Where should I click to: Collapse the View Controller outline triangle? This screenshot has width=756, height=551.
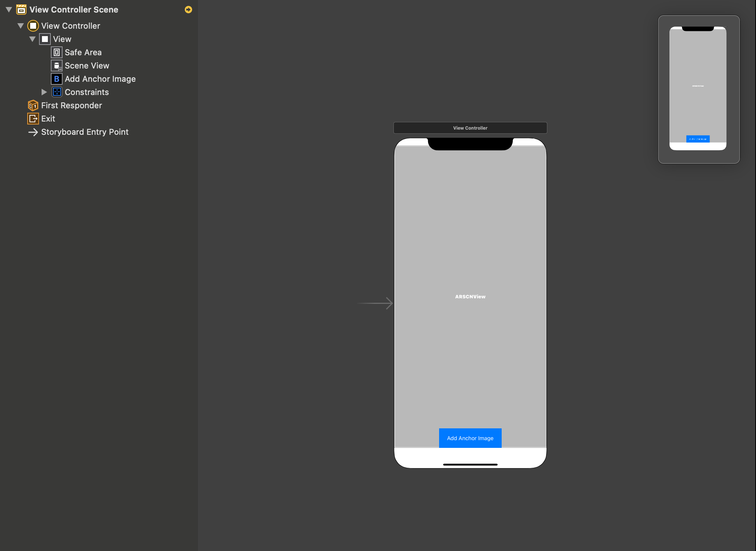click(x=21, y=26)
